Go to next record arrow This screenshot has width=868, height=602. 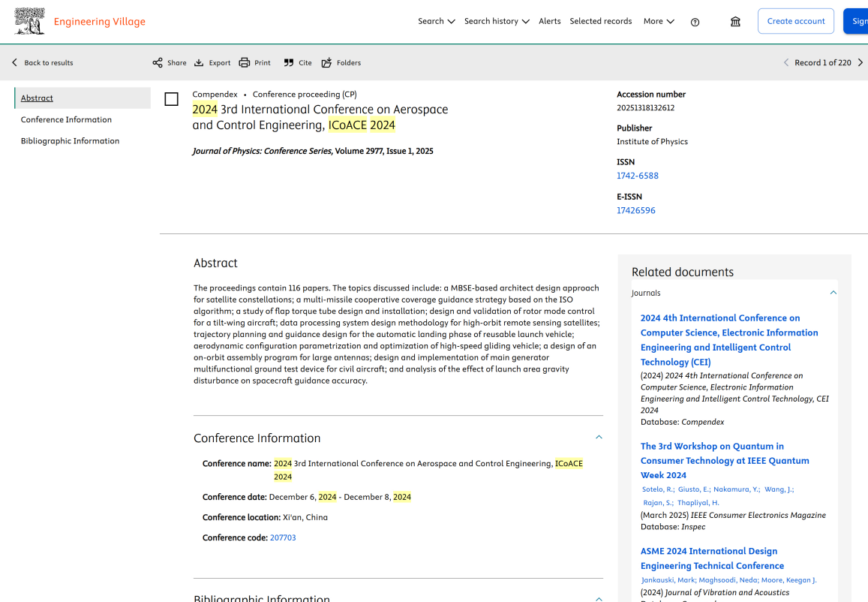[860, 62]
